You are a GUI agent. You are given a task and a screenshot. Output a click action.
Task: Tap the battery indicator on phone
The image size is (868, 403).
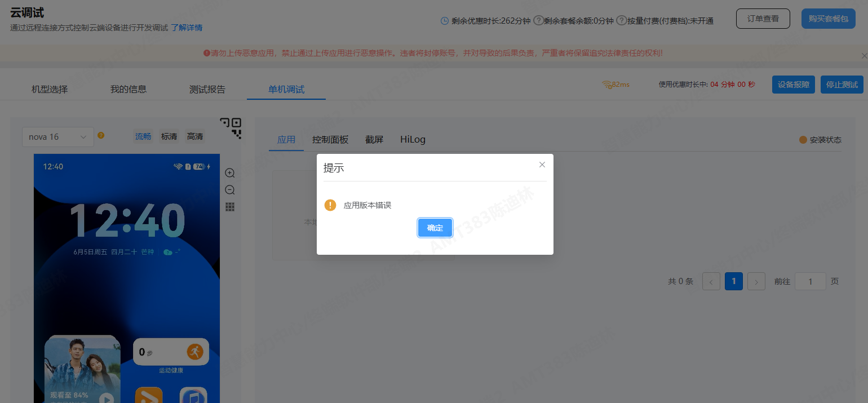click(199, 167)
